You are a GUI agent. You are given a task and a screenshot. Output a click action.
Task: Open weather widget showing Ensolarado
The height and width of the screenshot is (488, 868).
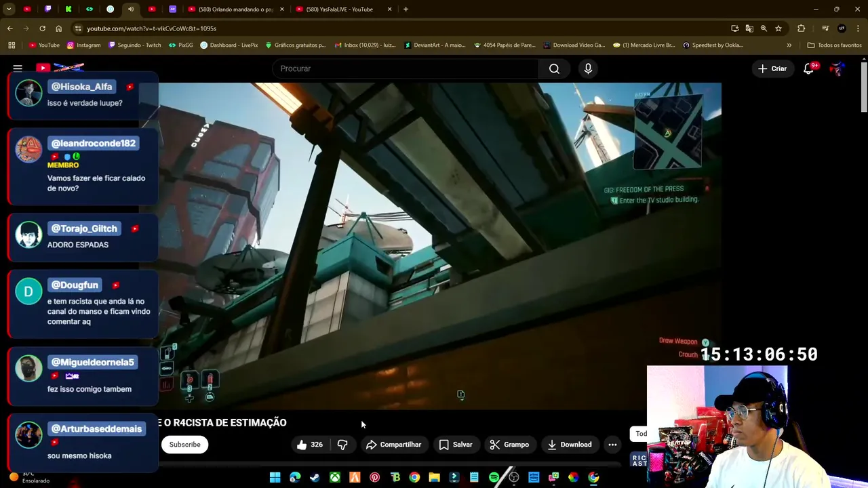[30, 477]
